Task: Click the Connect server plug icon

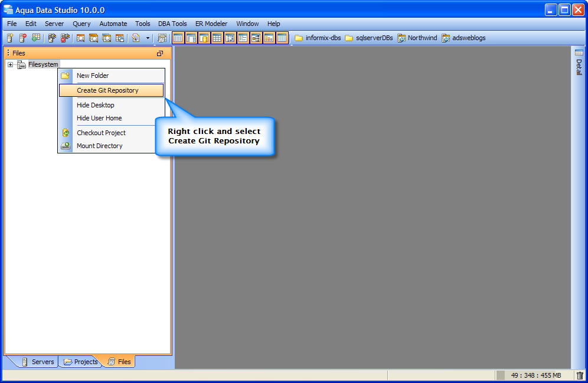Action: click(x=52, y=38)
